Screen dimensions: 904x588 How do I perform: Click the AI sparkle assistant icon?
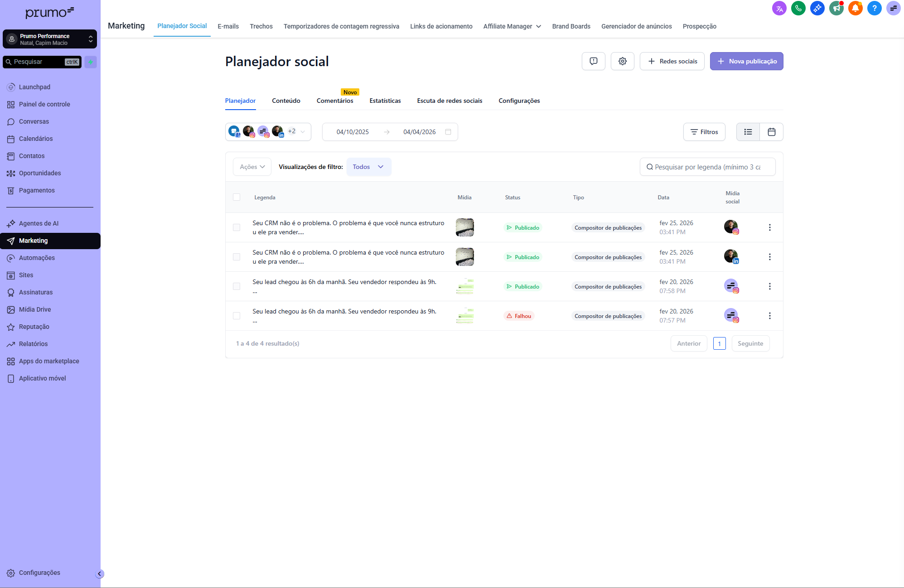817,8
